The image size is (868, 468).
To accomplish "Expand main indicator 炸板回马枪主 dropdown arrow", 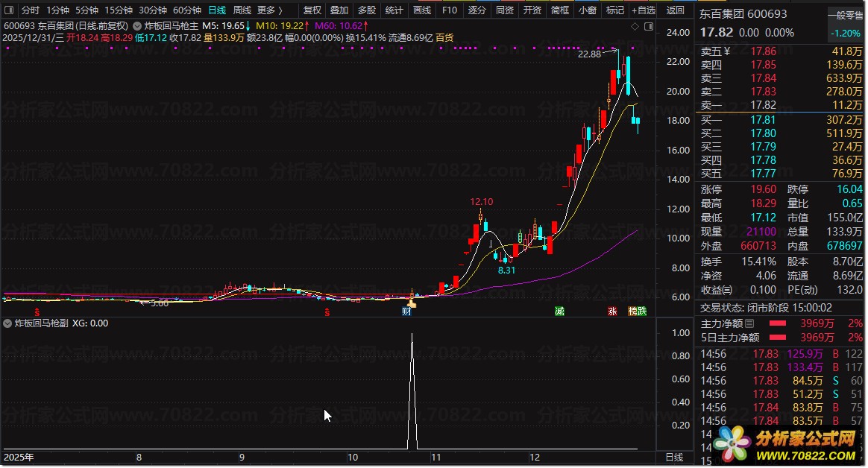I will coord(136,26).
